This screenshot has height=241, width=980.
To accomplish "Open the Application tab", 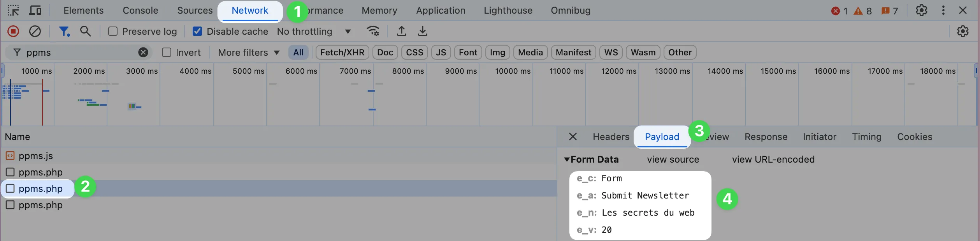I will click(441, 11).
